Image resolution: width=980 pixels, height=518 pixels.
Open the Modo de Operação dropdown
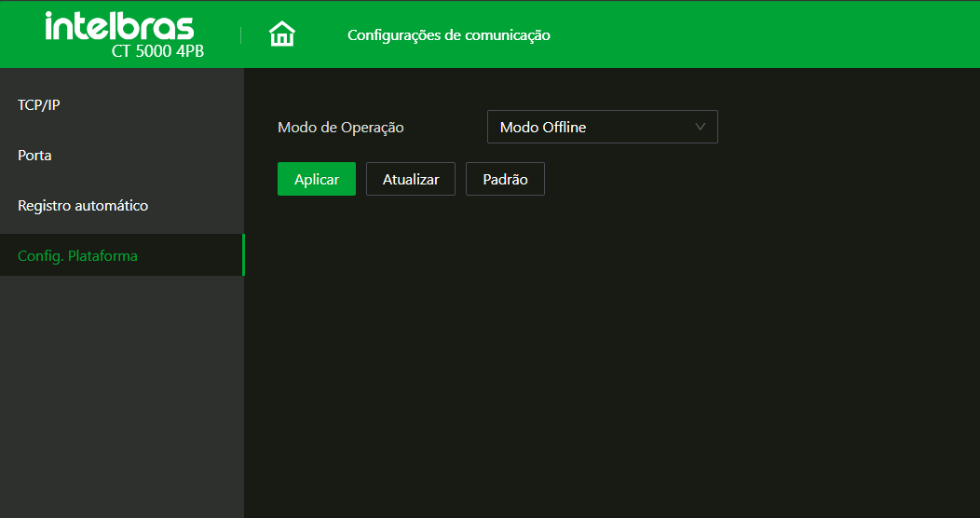coord(602,127)
